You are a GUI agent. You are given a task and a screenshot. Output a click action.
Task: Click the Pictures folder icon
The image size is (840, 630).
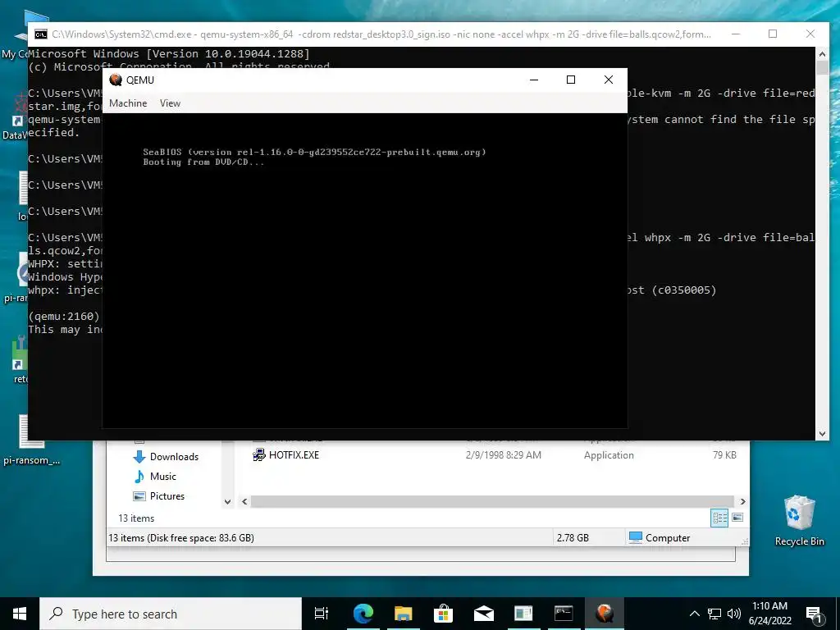coord(139,496)
